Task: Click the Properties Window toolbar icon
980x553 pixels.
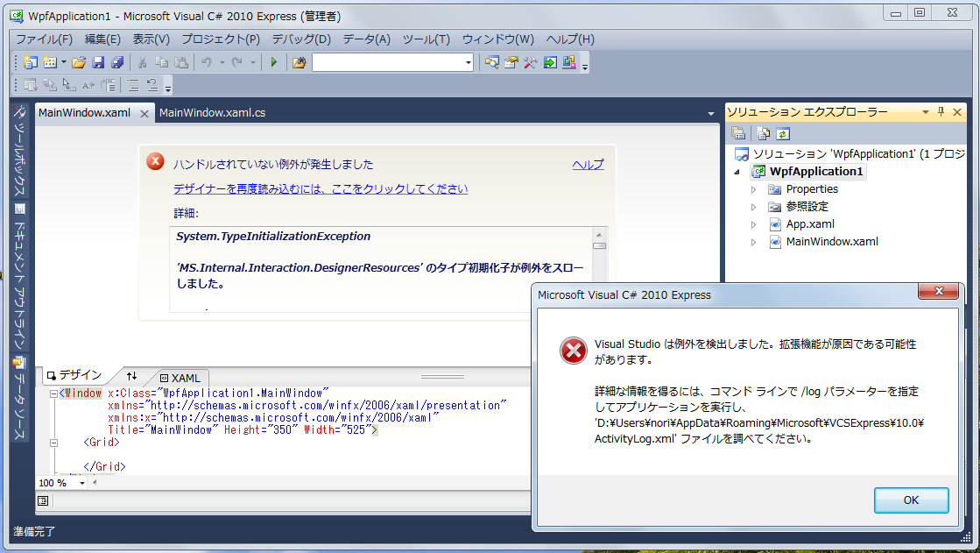Action: click(x=511, y=62)
